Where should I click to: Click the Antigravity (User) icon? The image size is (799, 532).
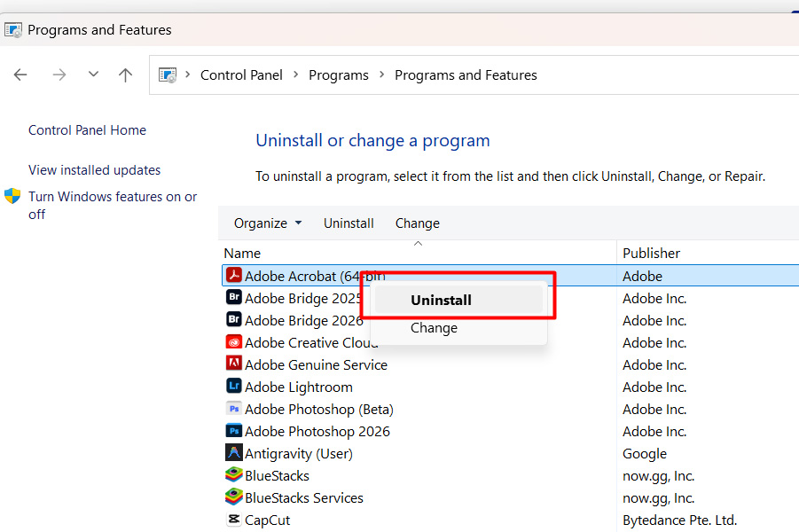point(234,453)
